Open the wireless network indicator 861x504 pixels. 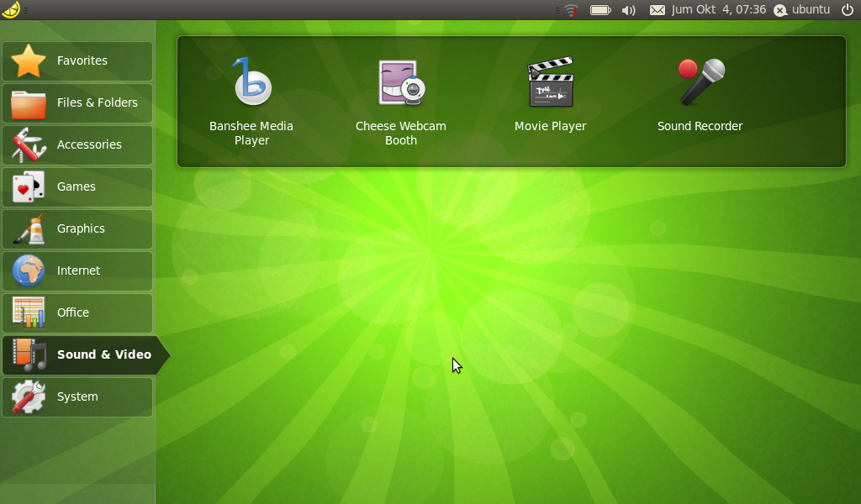coord(572,10)
